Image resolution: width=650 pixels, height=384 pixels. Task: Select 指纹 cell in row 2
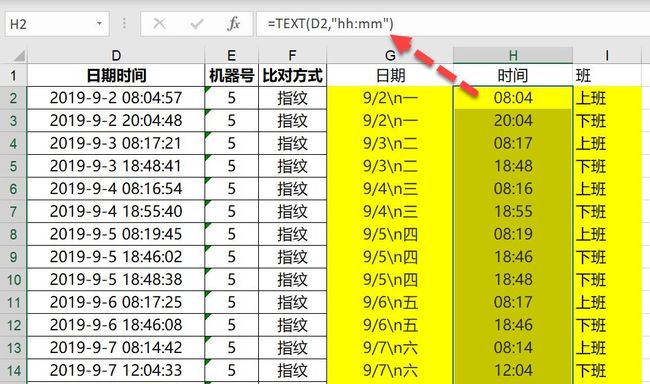click(x=292, y=98)
